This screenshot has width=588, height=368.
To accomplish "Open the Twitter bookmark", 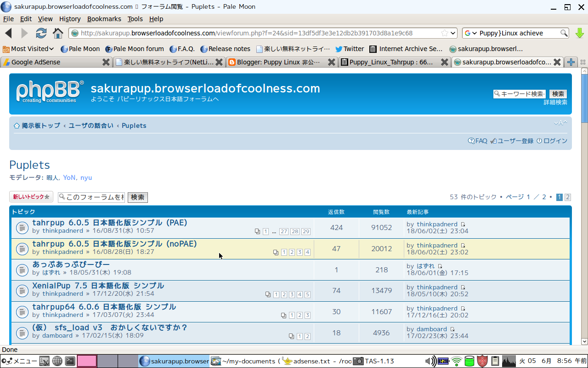I will (x=349, y=49).
